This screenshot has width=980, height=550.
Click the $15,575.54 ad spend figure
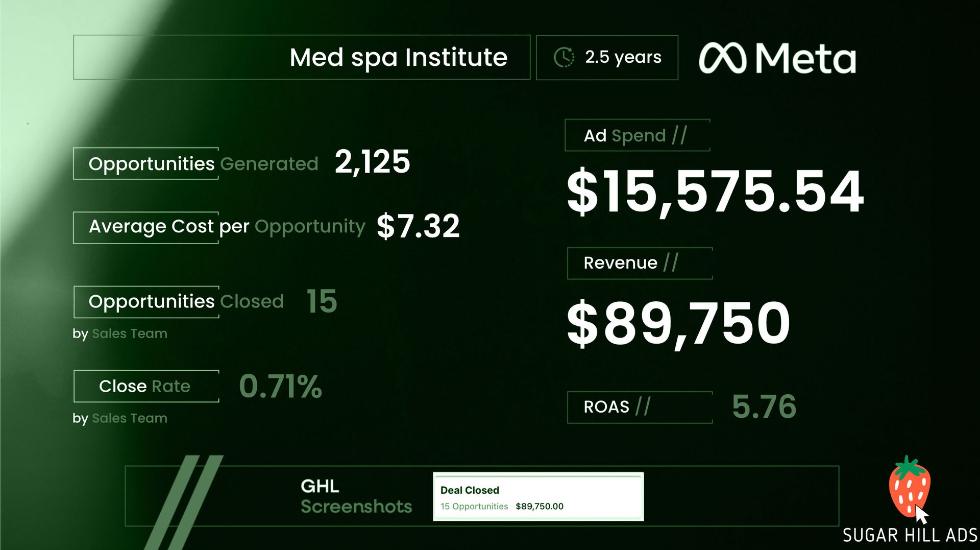click(x=715, y=192)
